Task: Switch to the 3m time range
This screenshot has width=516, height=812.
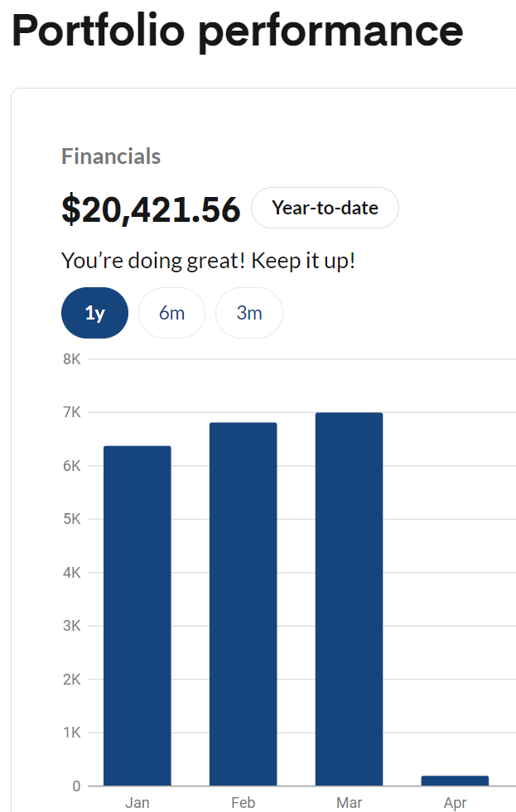Action: 248,313
